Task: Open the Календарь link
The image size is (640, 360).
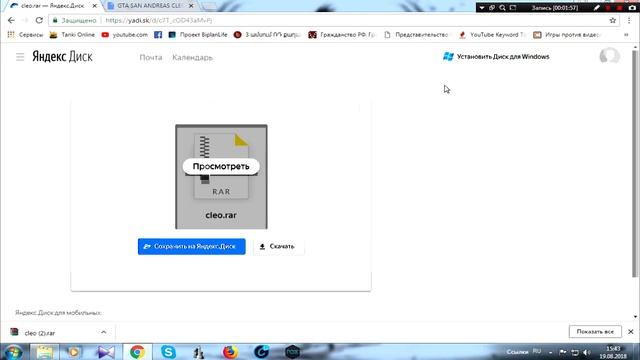Action: point(192,58)
